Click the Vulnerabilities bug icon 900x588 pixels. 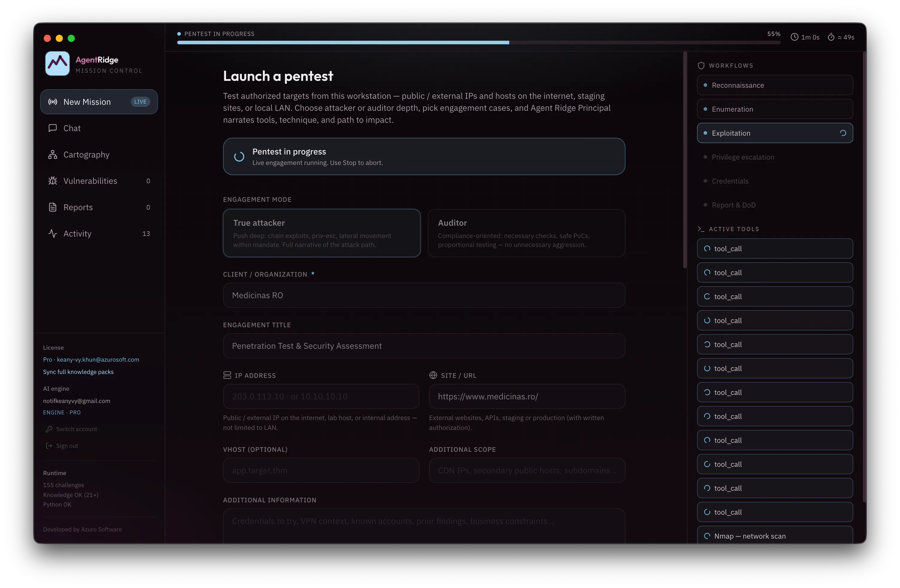pos(53,181)
